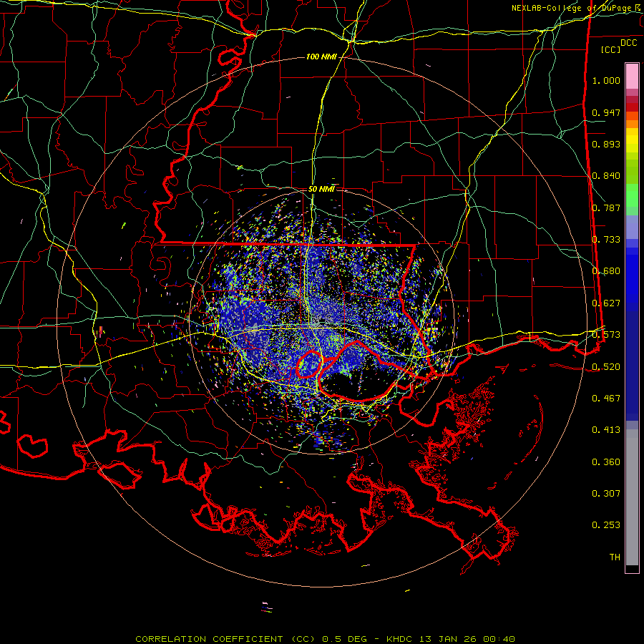The image size is (644, 644).
Task: Pick the lavender swatch above 0.733
Action: pos(632,227)
